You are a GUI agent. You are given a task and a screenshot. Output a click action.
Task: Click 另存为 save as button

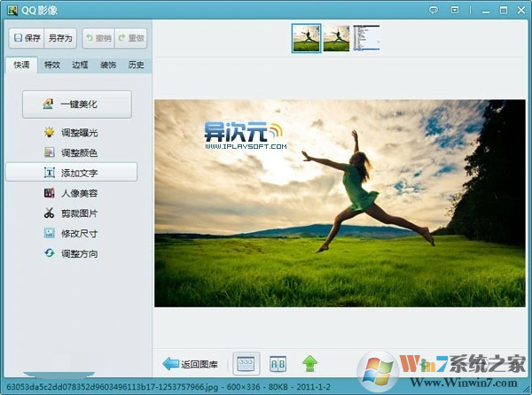60,38
